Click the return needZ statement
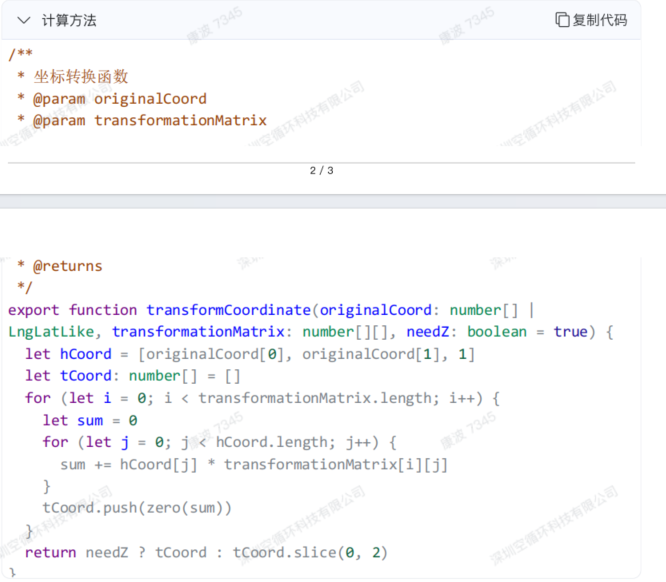Viewport: 666px width, 582px height. pos(206,552)
